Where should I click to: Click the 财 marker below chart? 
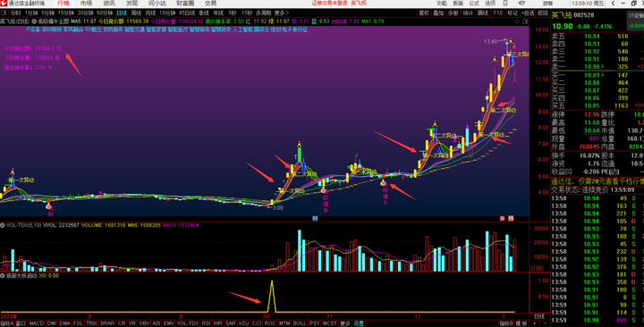pyautogui.click(x=315, y=219)
